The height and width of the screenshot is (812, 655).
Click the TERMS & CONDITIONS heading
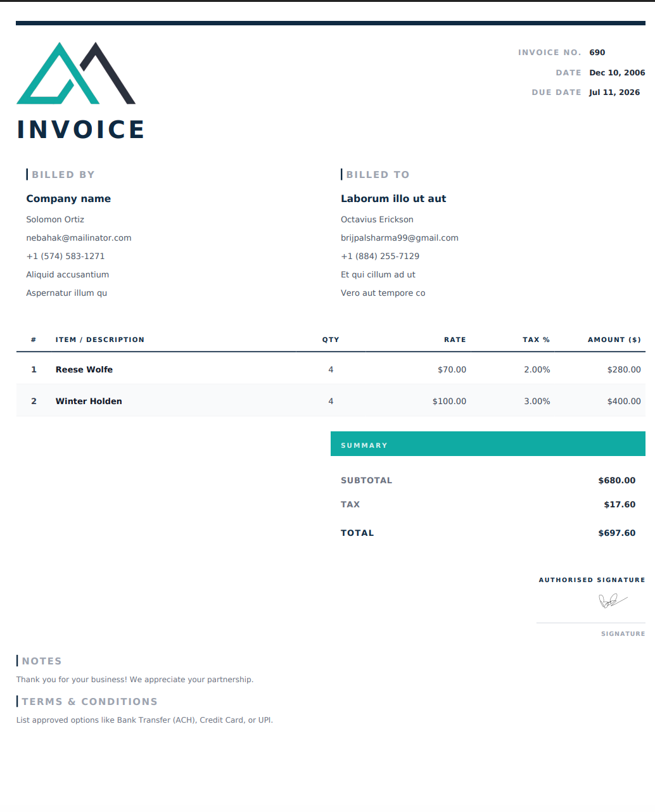pos(90,702)
